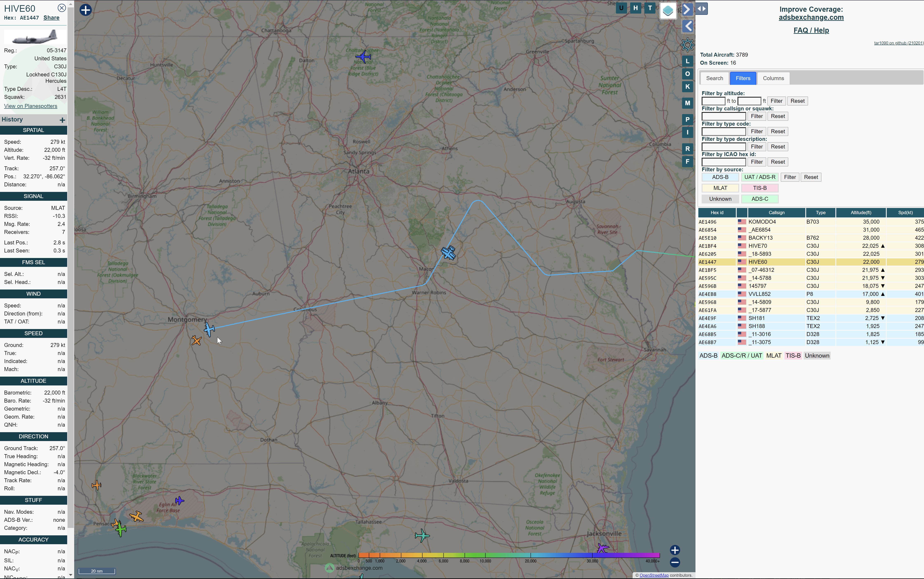Sort table by Callsign column
This screenshot has width=924, height=579.
pyautogui.click(x=776, y=213)
